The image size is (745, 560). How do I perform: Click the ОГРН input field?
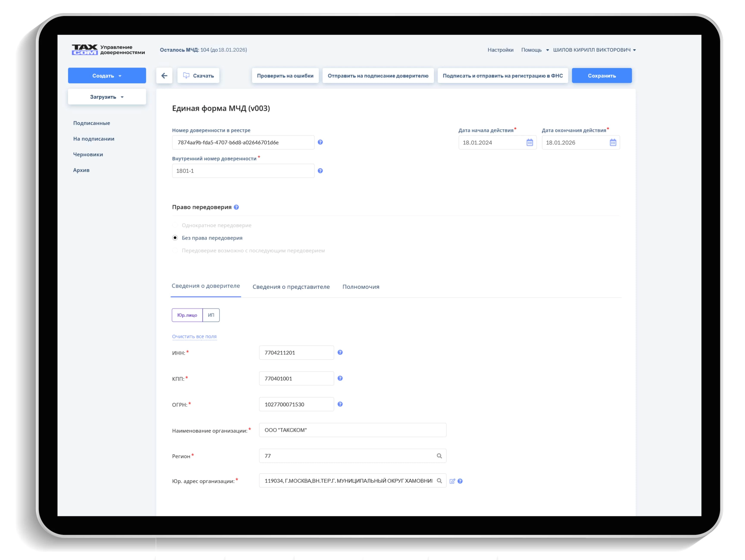point(296,404)
